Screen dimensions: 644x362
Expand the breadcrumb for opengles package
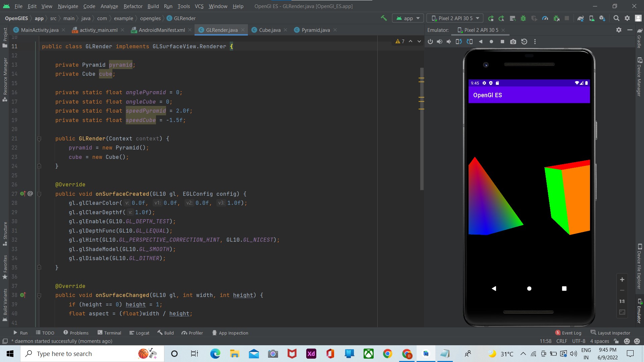(x=150, y=18)
